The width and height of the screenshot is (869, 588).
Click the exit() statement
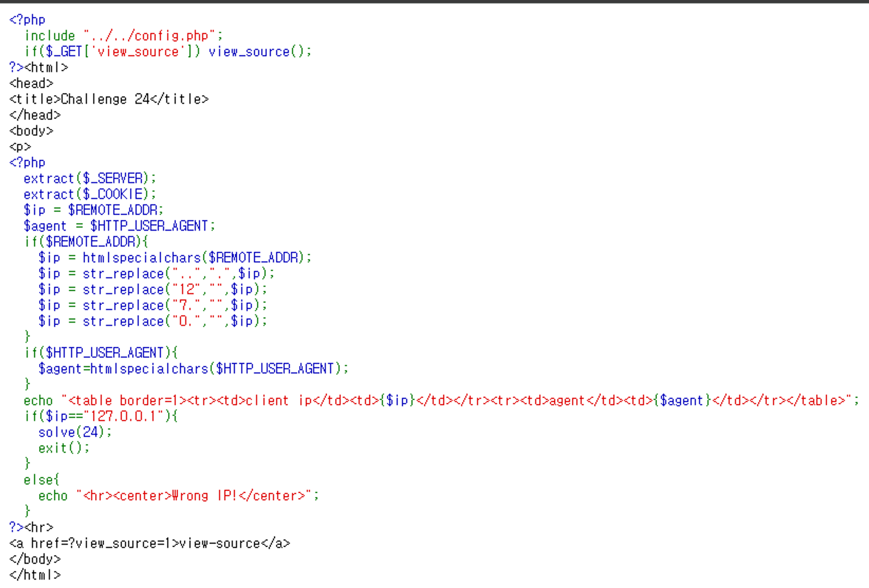(64, 448)
